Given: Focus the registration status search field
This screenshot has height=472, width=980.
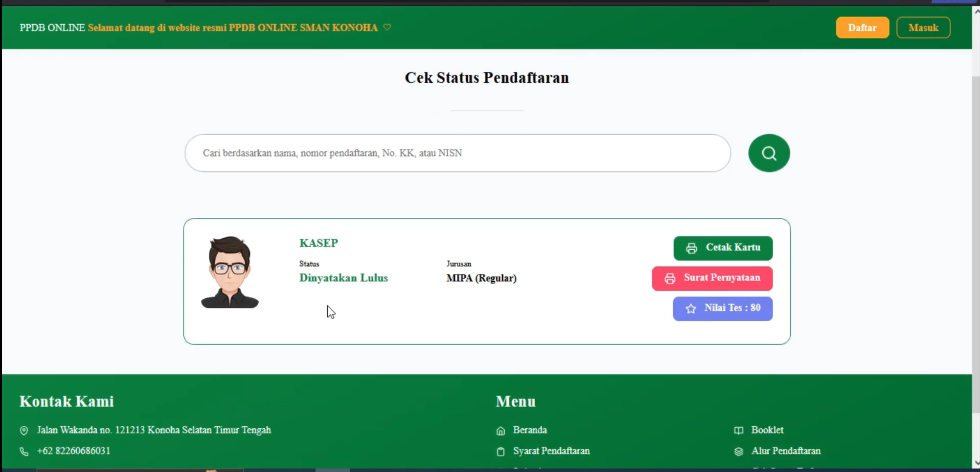Looking at the screenshot, I should point(458,153).
